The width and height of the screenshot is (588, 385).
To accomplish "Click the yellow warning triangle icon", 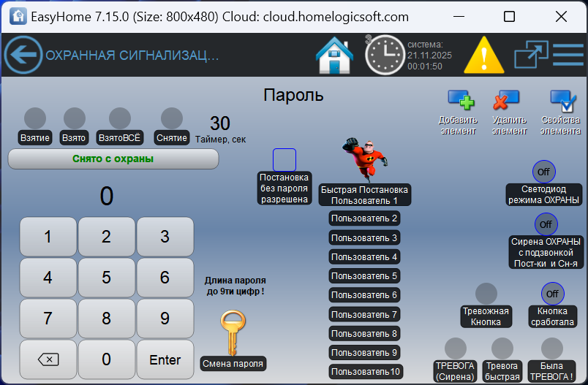I will tap(480, 55).
